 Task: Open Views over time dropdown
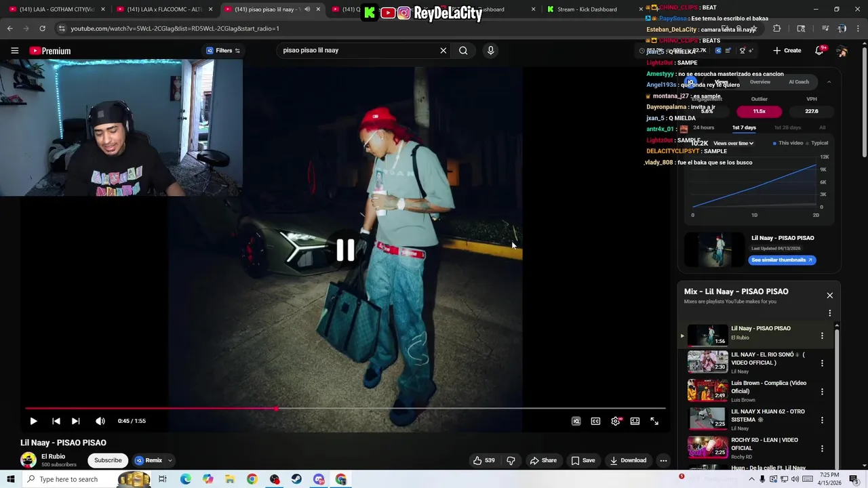[733, 143]
